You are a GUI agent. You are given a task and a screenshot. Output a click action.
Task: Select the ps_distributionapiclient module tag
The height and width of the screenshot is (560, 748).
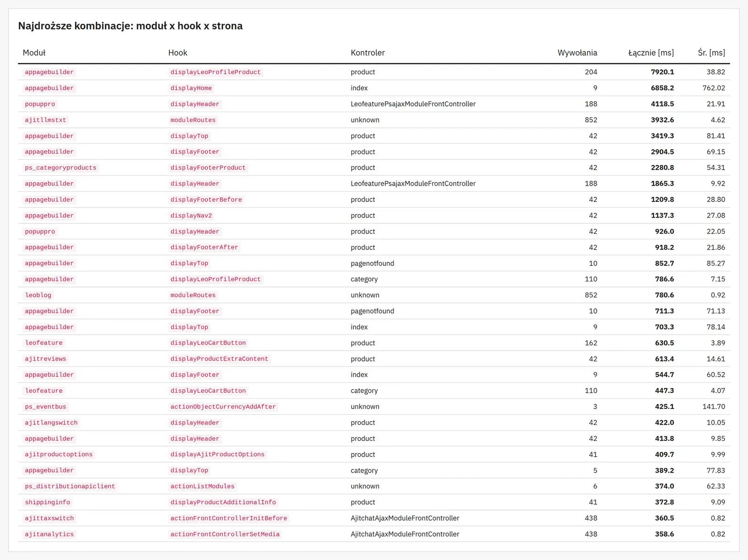coord(70,487)
